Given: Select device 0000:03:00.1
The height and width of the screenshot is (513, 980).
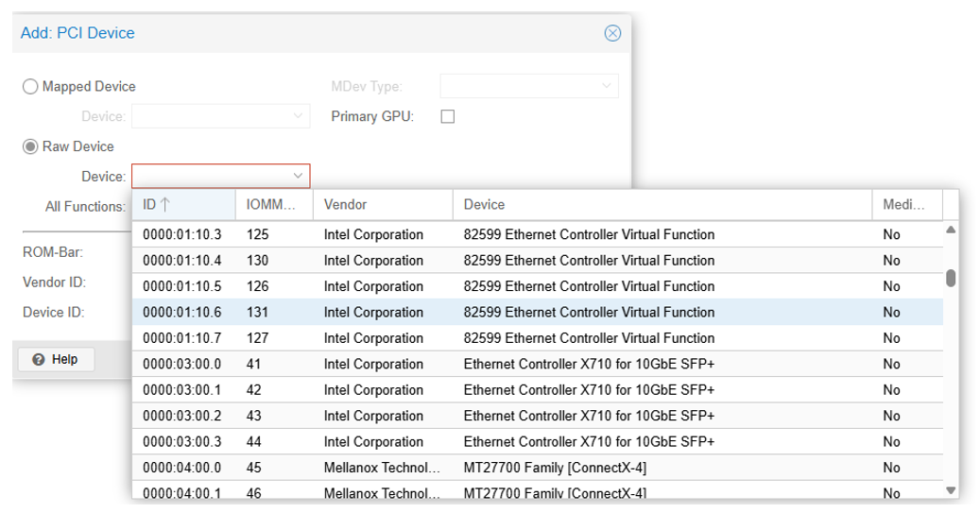Looking at the screenshot, I should [538, 390].
